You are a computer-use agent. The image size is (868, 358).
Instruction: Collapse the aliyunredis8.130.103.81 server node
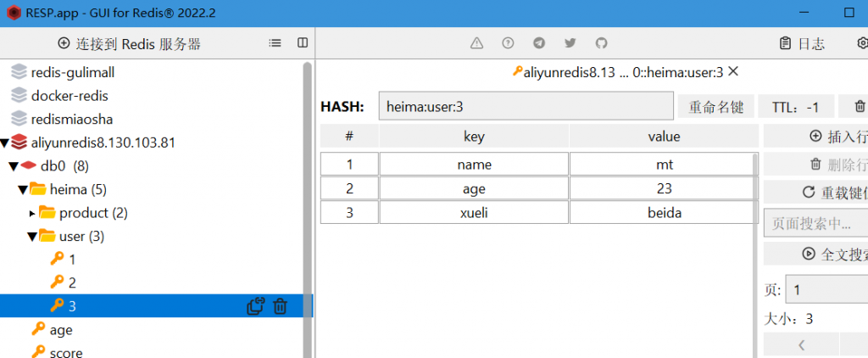point(5,143)
